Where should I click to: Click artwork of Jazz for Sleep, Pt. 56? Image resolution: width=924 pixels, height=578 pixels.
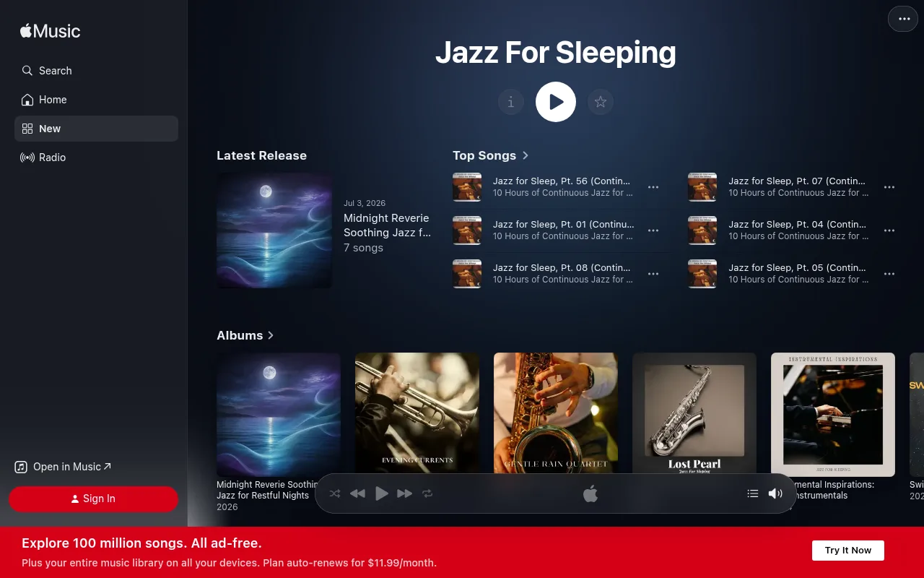coord(467,187)
